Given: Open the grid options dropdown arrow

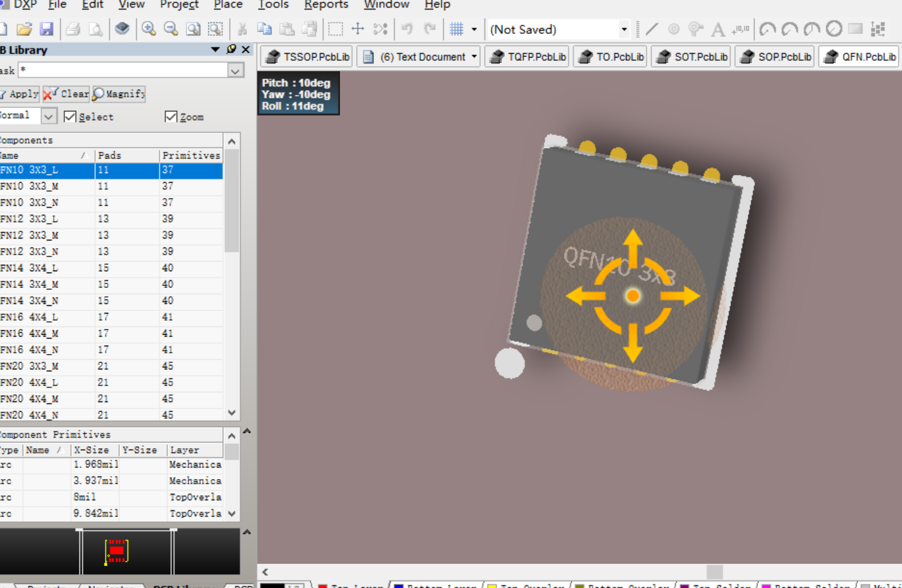Looking at the screenshot, I should [474, 29].
